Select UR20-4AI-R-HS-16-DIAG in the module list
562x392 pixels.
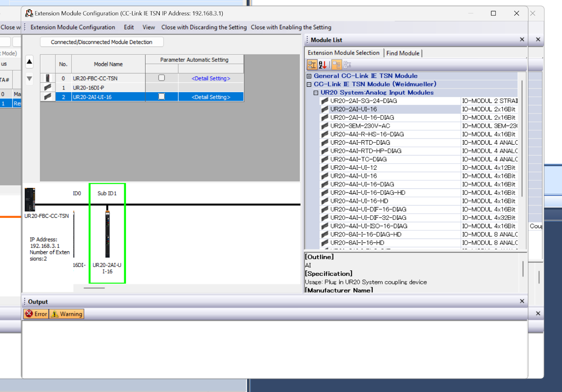(x=367, y=134)
